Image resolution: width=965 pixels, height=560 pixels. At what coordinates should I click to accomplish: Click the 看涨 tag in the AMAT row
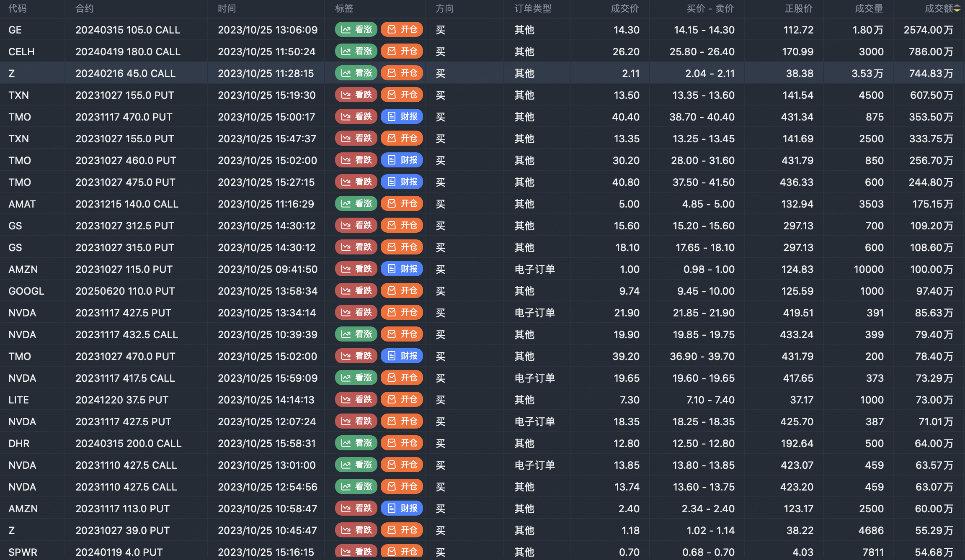356,204
